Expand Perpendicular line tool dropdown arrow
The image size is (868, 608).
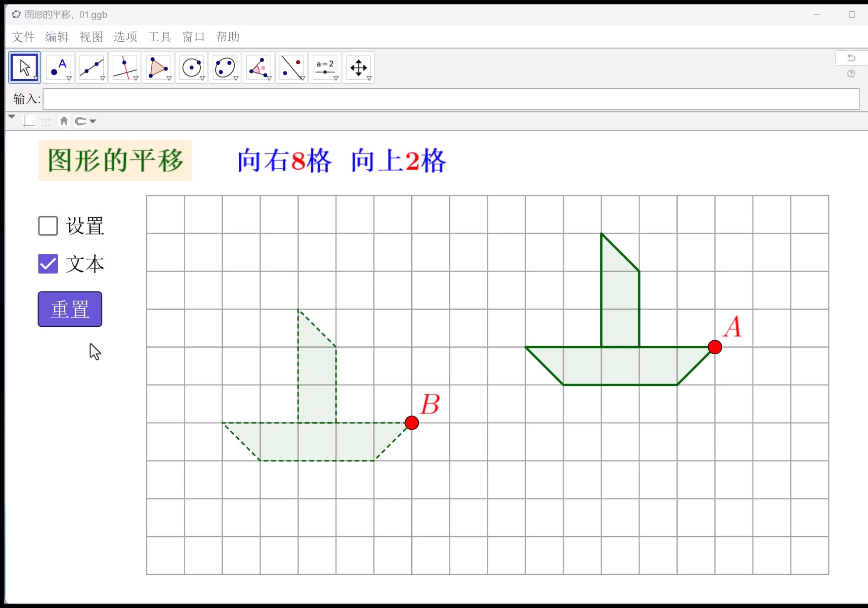(x=136, y=78)
